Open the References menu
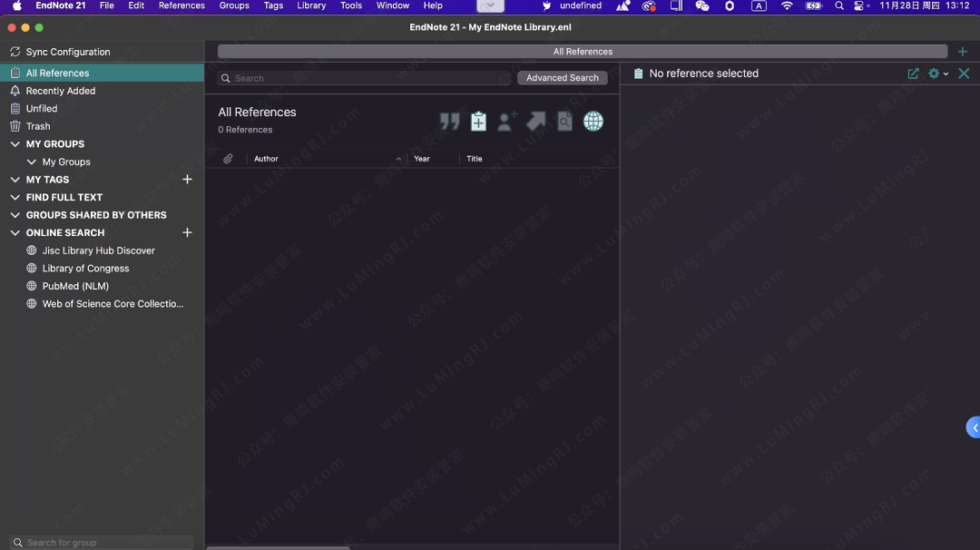The width and height of the screenshot is (980, 550). (181, 5)
